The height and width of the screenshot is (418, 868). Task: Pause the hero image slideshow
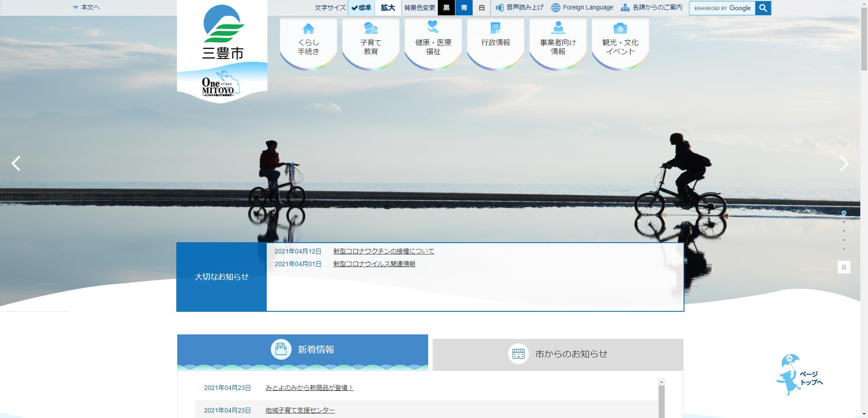[x=844, y=267]
